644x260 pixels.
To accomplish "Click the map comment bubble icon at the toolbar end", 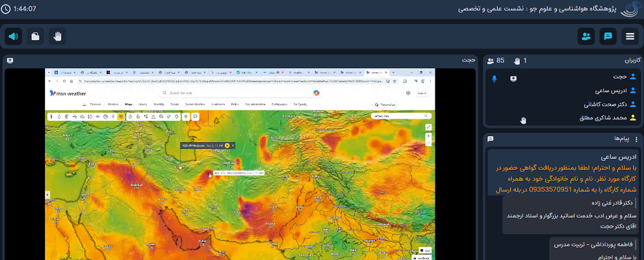I will point(195,116).
